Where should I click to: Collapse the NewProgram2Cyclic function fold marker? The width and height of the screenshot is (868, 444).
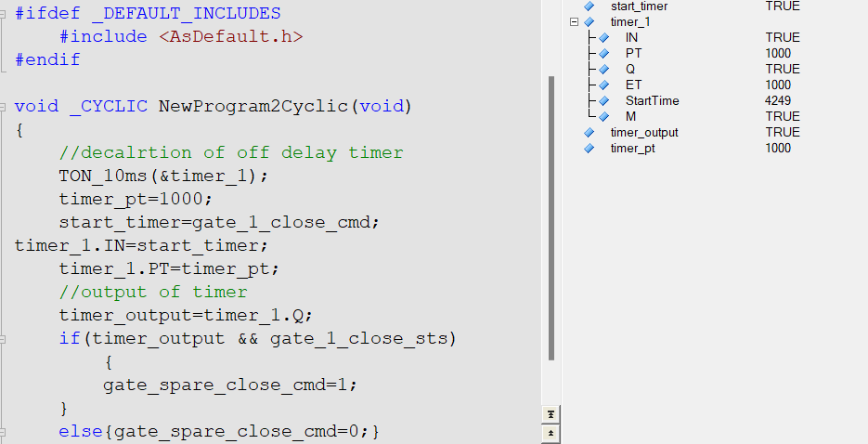click(3, 106)
